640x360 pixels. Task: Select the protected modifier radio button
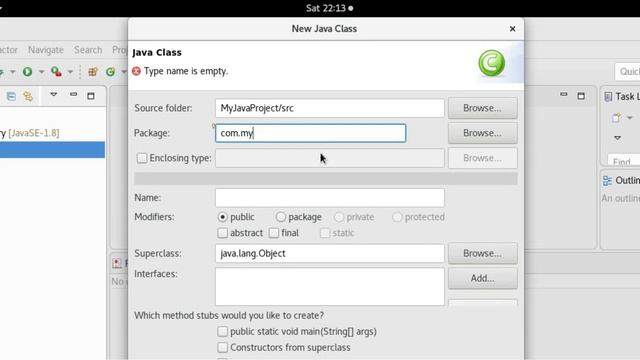397,217
